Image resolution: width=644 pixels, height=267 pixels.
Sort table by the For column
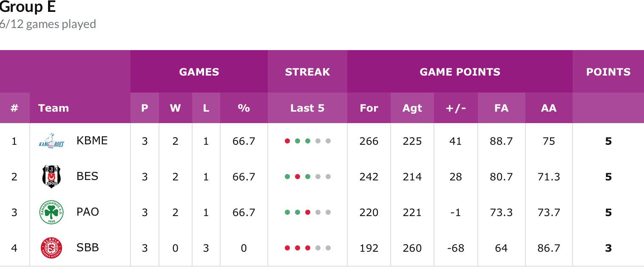tap(369, 108)
